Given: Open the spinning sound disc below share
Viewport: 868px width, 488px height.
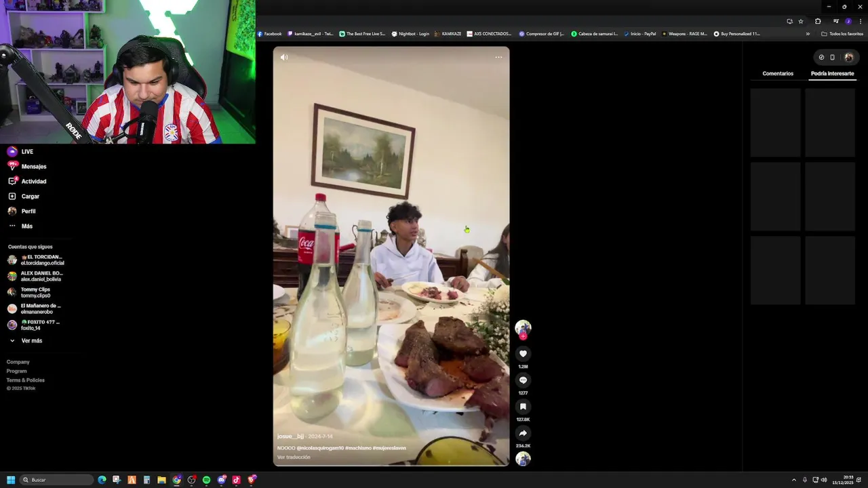Looking at the screenshot, I should point(523,459).
